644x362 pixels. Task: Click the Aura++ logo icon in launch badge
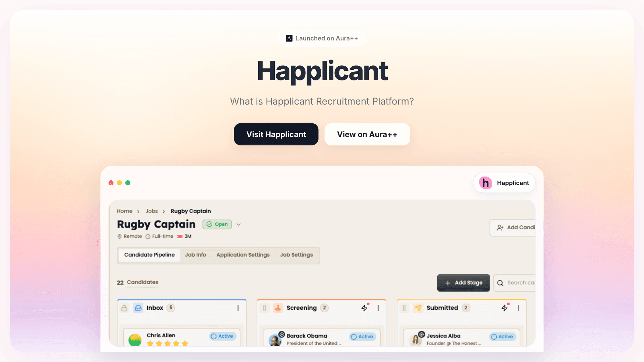pyautogui.click(x=289, y=38)
